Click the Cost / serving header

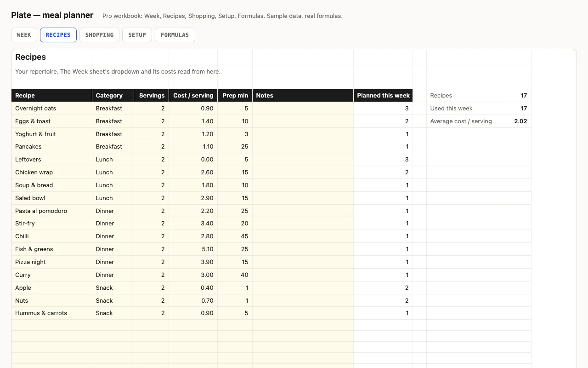click(x=193, y=96)
